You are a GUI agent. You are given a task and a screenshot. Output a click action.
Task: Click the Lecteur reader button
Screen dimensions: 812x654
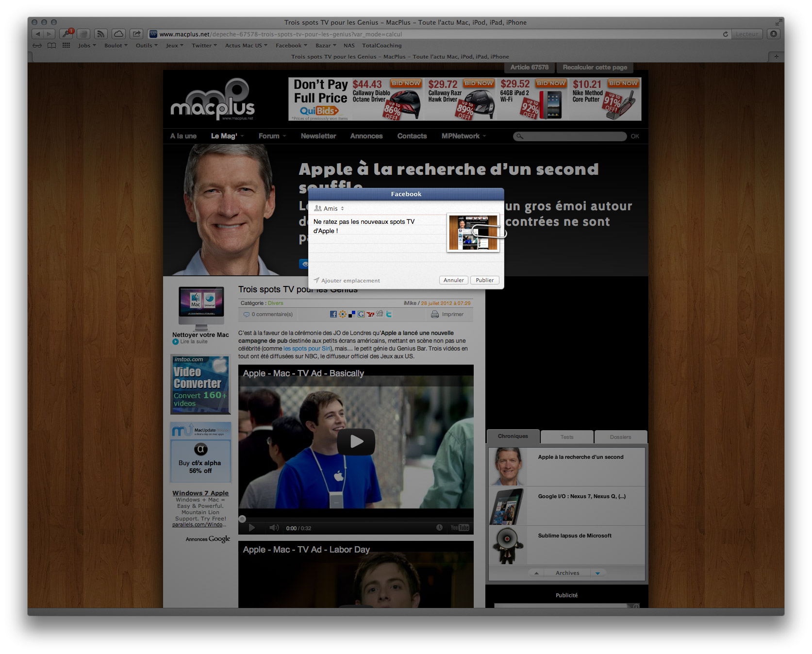click(747, 34)
